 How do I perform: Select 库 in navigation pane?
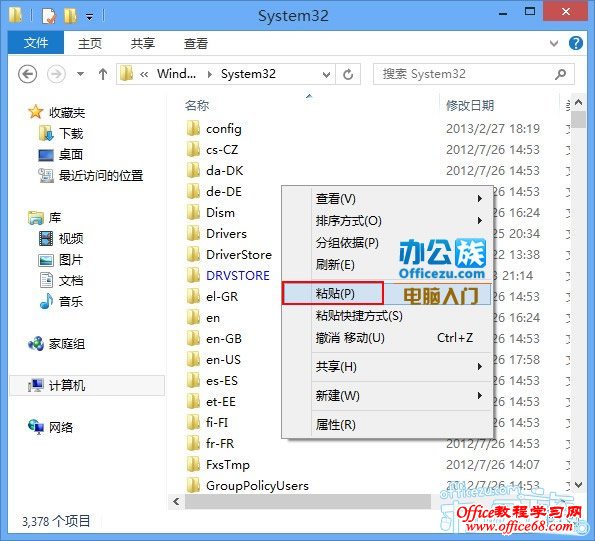[x=44, y=218]
